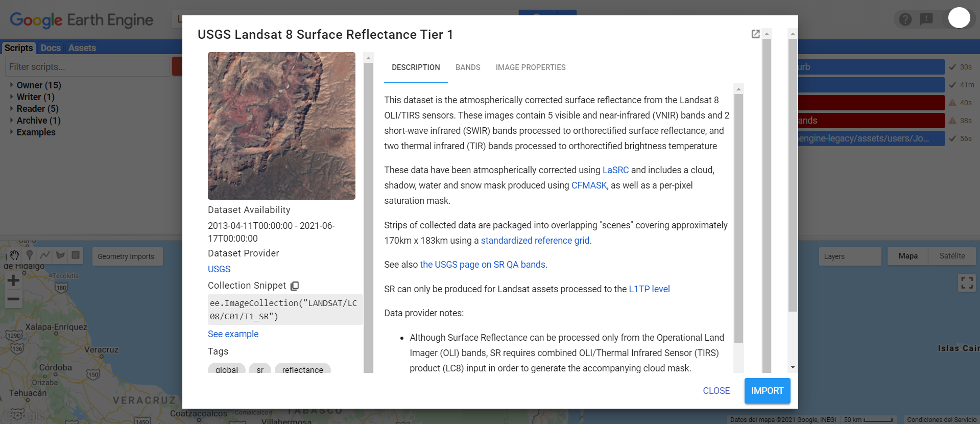
Task: Switch to the BANDS tab
Action: click(x=468, y=67)
